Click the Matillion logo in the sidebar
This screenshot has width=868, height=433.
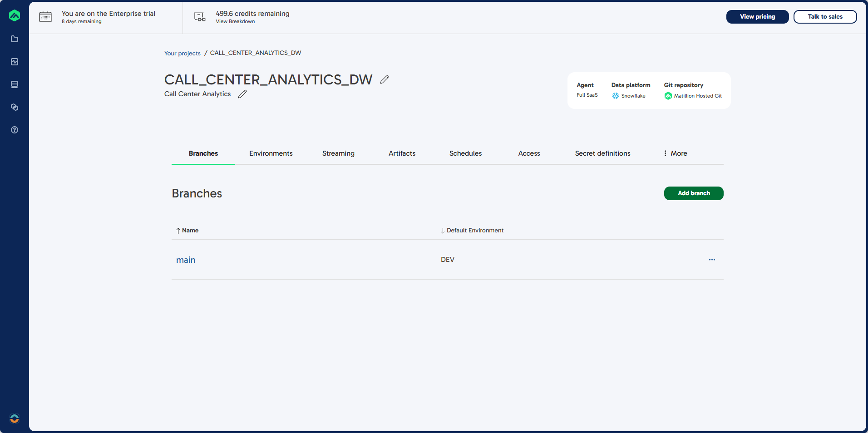tap(15, 15)
